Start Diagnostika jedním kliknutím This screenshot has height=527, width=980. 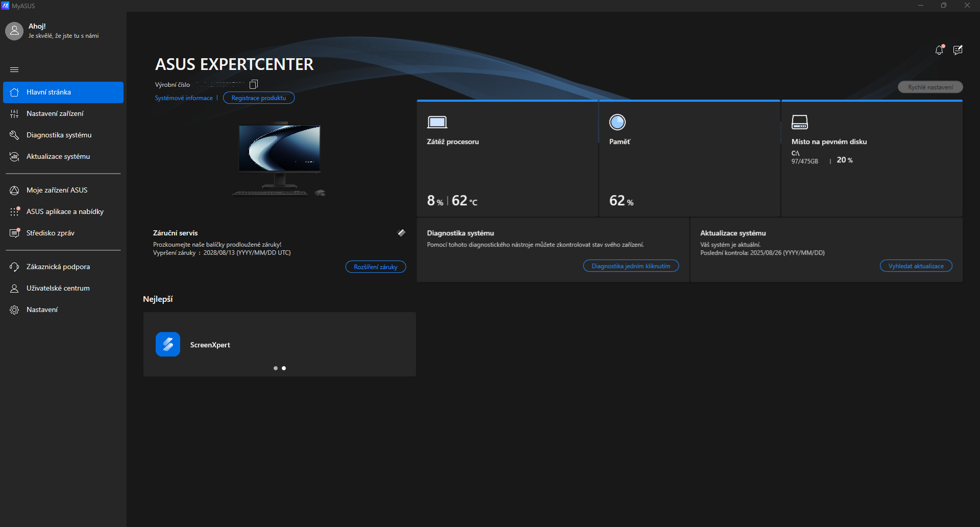click(630, 266)
